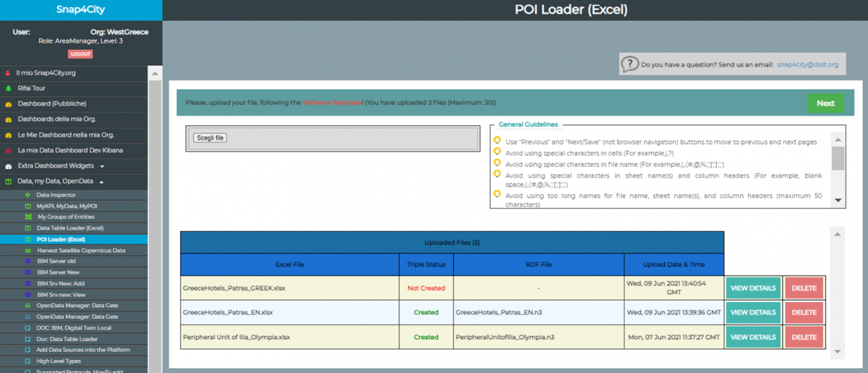Click the Il mio Snap4City.org user icon
The width and height of the screenshot is (868, 373).
[8, 73]
